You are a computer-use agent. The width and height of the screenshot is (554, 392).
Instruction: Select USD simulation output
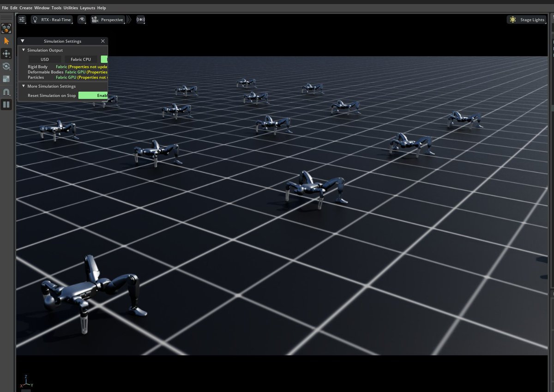(45, 59)
